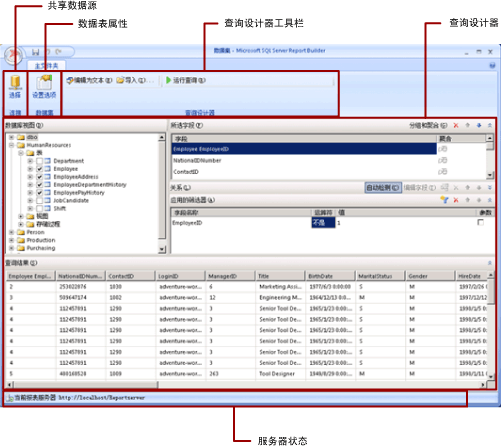
Task: Click the filter value cell containing 1
Action: pos(406,223)
